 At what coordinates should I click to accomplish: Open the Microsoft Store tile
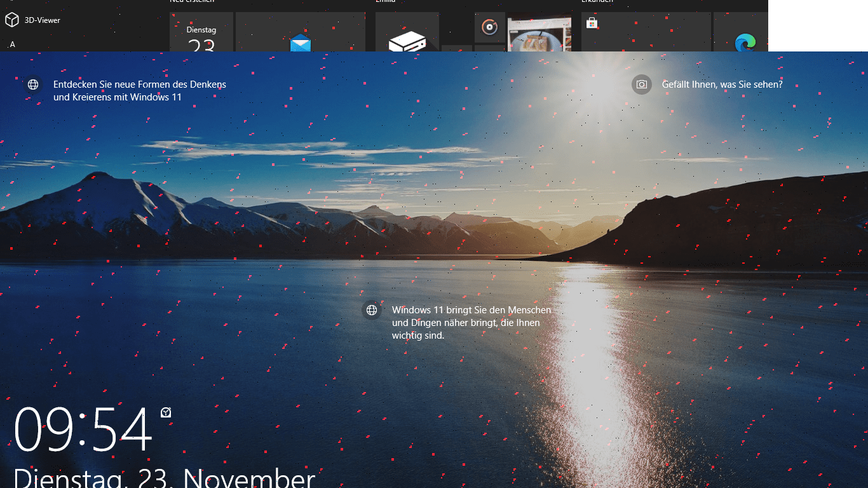646,32
